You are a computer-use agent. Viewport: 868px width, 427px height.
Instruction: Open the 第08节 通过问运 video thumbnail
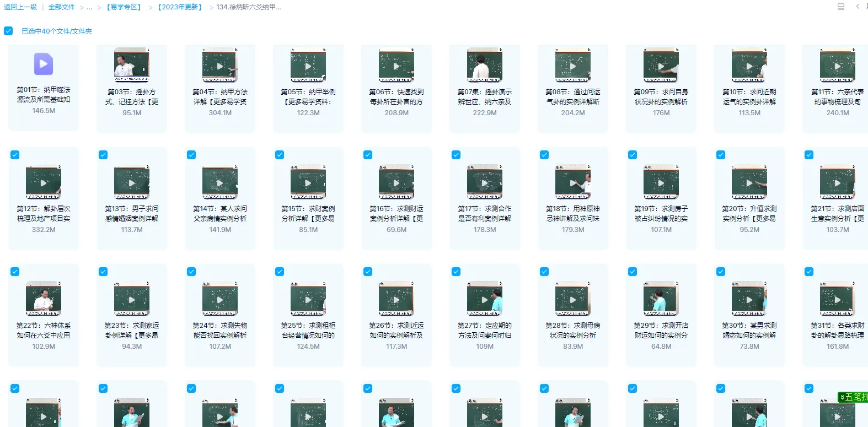[x=573, y=65]
